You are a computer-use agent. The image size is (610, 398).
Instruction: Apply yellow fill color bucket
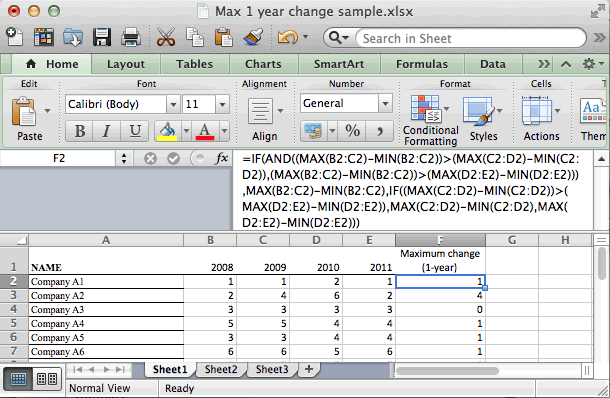(x=167, y=131)
